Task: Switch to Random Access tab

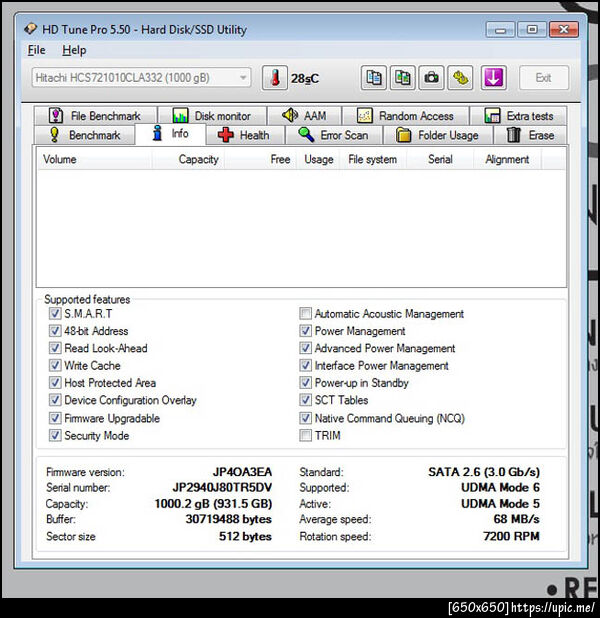Action: (406, 116)
